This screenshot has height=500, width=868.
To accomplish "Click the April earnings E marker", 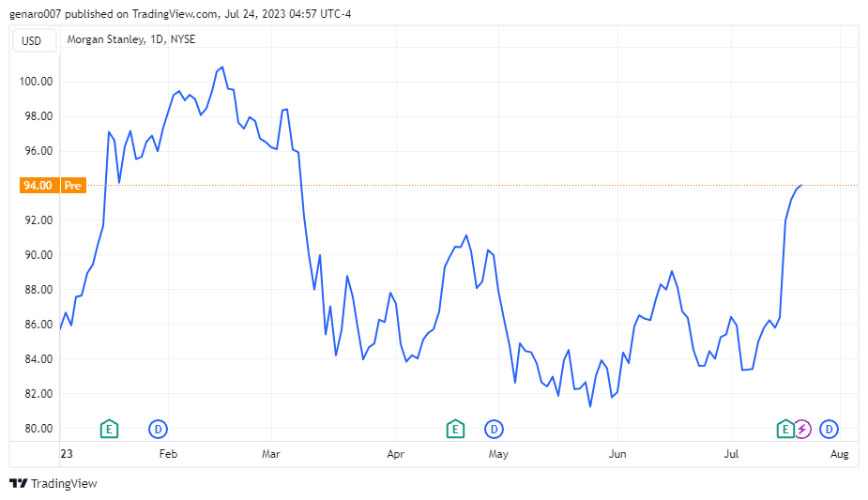I will pyautogui.click(x=455, y=429).
